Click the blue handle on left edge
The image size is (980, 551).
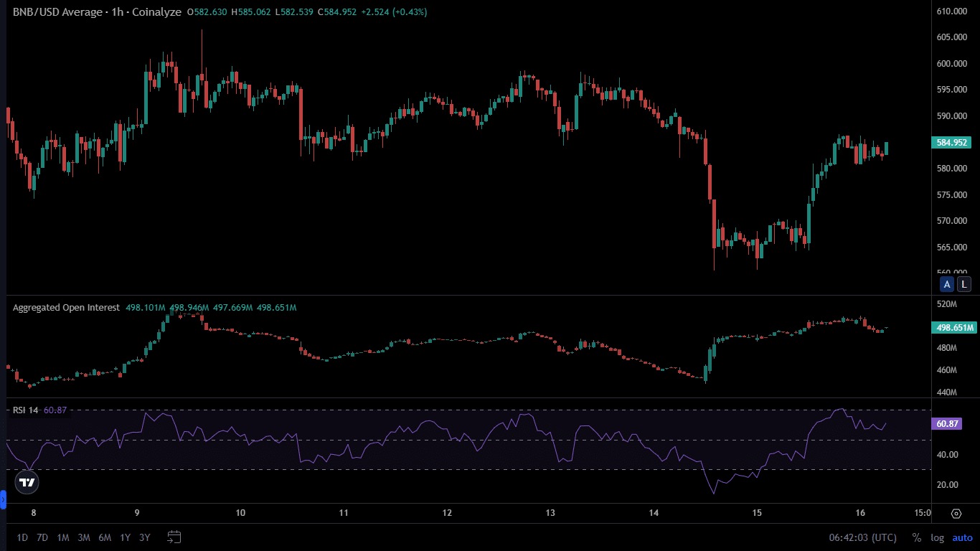pyautogui.click(x=3, y=499)
